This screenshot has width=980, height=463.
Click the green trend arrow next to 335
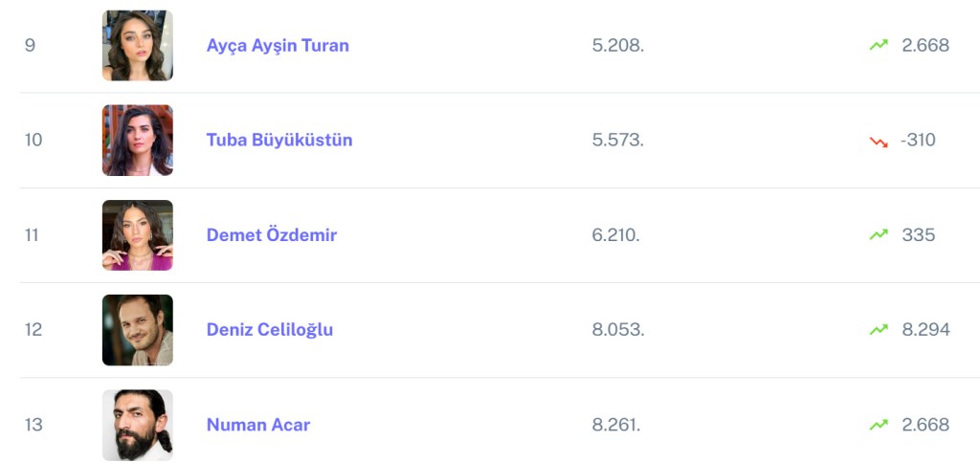879,234
